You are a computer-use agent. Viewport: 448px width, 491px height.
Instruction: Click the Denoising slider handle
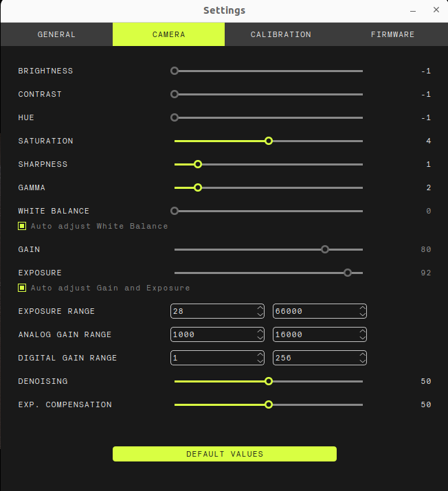pyautogui.click(x=269, y=381)
